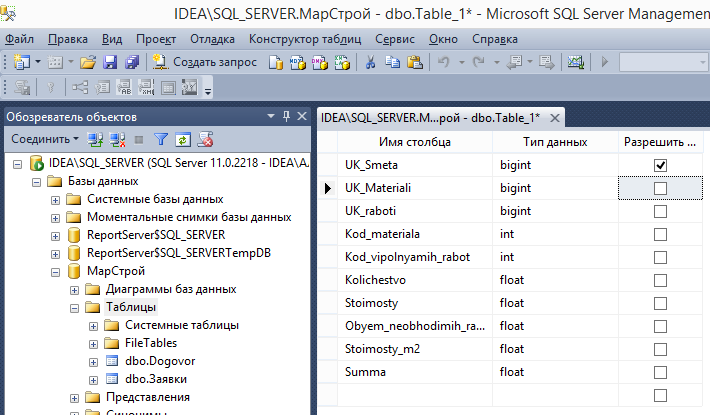Open the Сервис menu

[394, 39]
